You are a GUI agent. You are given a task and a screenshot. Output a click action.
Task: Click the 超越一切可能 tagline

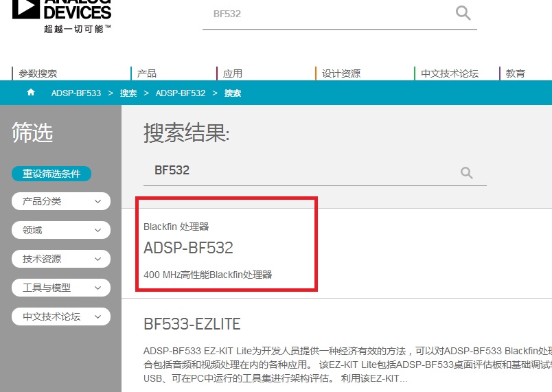[77, 29]
